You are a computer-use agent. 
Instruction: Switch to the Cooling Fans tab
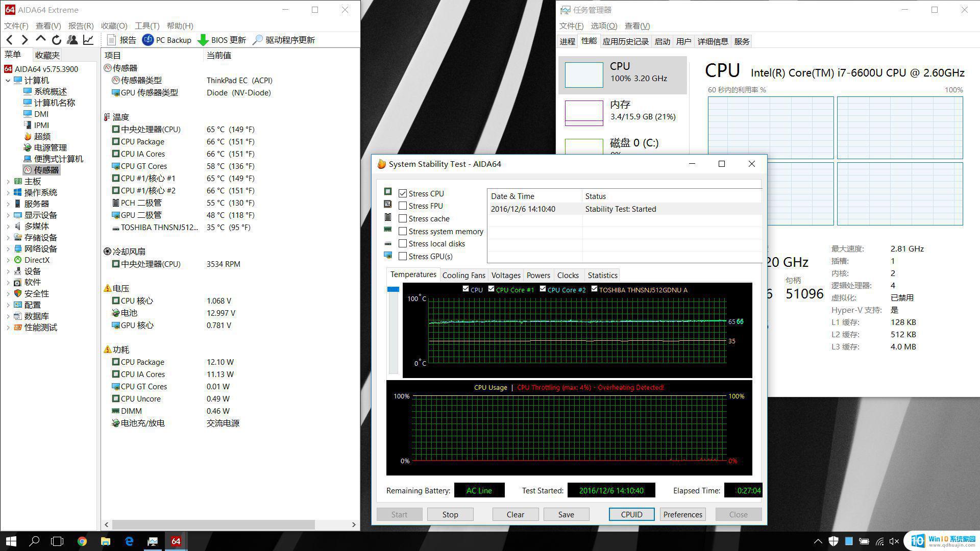tap(463, 275)
